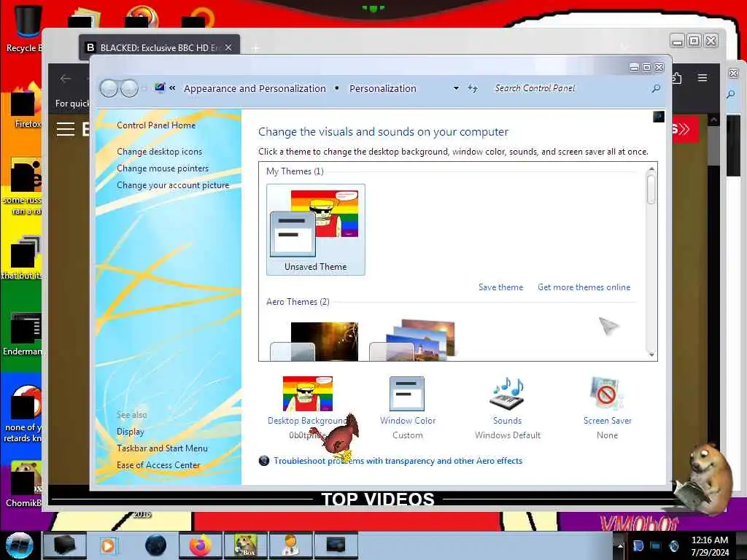Click the search magnifier icon in Control Panel
This screenshot has width=747, height=560.
[656, 88]
